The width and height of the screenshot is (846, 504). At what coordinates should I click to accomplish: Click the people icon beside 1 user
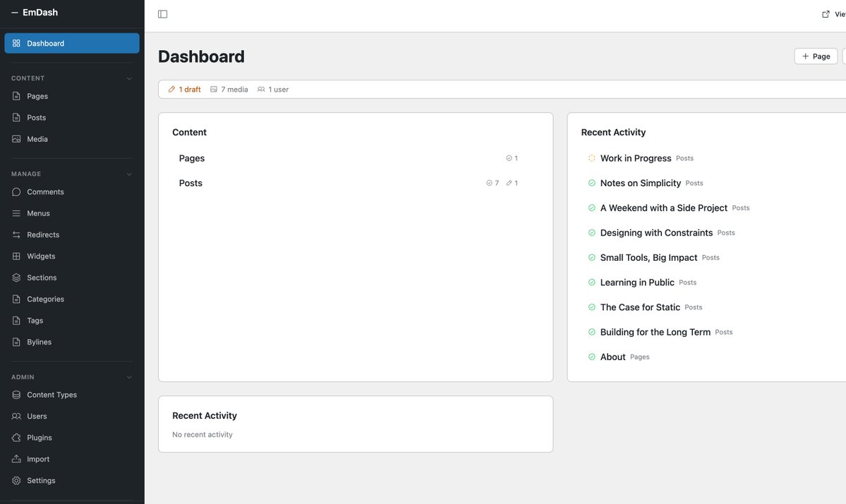tap(261, 90)
